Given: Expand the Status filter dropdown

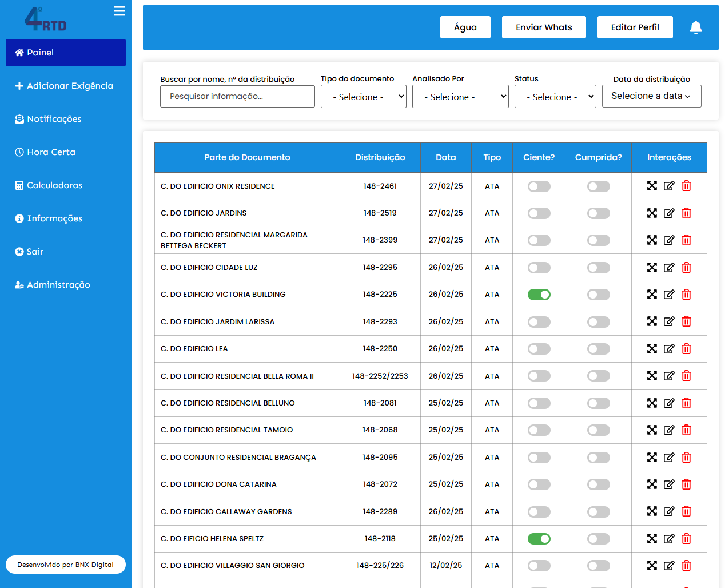Looking at the screenshot, I should 555,97.
